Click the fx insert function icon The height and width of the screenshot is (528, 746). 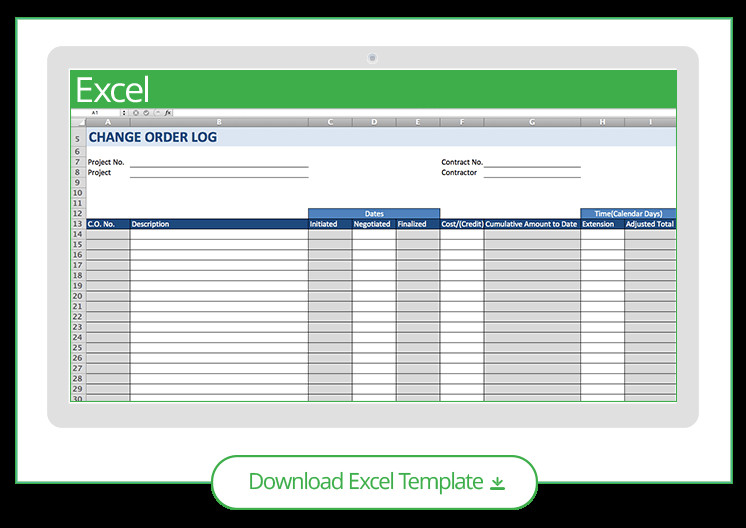click(167, 113)
